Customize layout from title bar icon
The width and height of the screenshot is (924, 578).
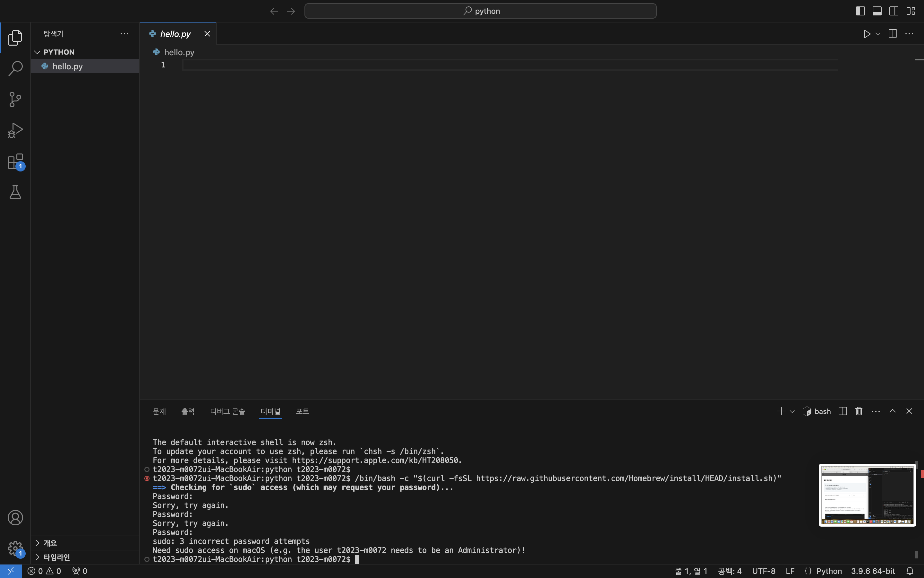pyautogui.click(x=911, y=11)
